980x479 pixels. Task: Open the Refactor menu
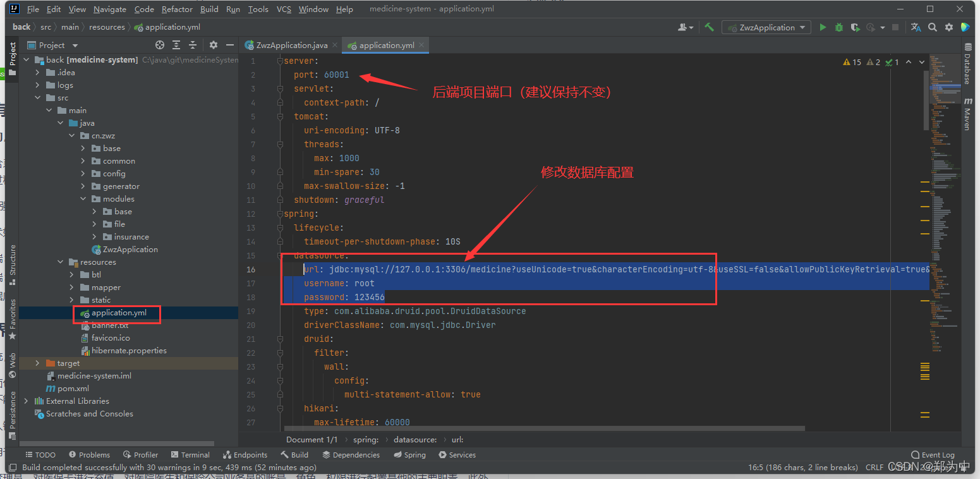coord(177,9)
